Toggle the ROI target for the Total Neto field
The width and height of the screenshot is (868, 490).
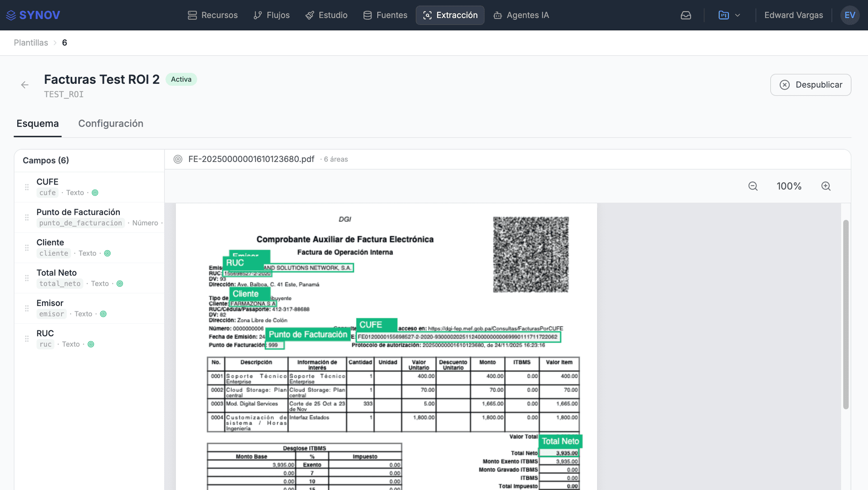point(120,284)
